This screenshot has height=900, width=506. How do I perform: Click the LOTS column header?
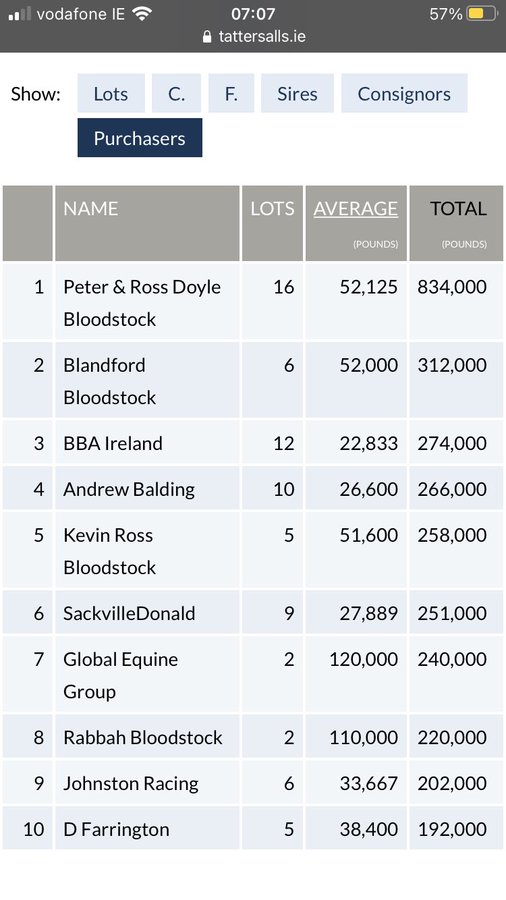click(x=273, y=208)
